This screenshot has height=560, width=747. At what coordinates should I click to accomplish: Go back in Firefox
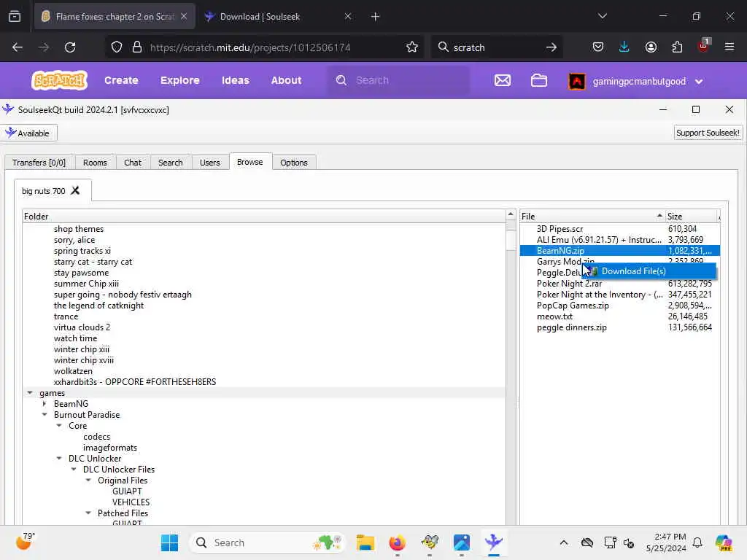[18, 47]
